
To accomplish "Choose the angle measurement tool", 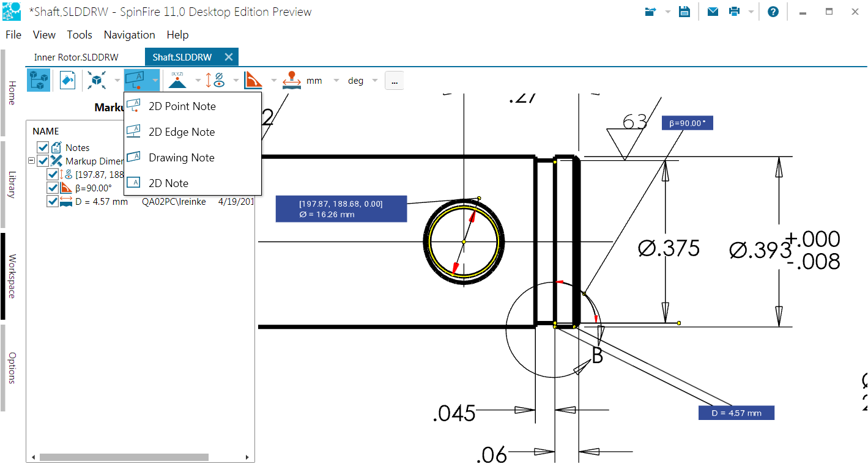I will [x=252, y=80].
